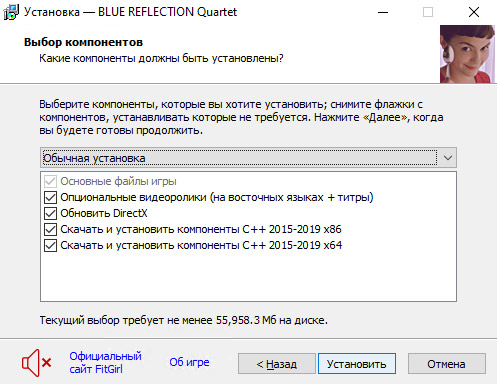Open the 'Официальный сайт FitGirl' link
This screenshot has width=497, height=384.
click(x=105, y=362)
